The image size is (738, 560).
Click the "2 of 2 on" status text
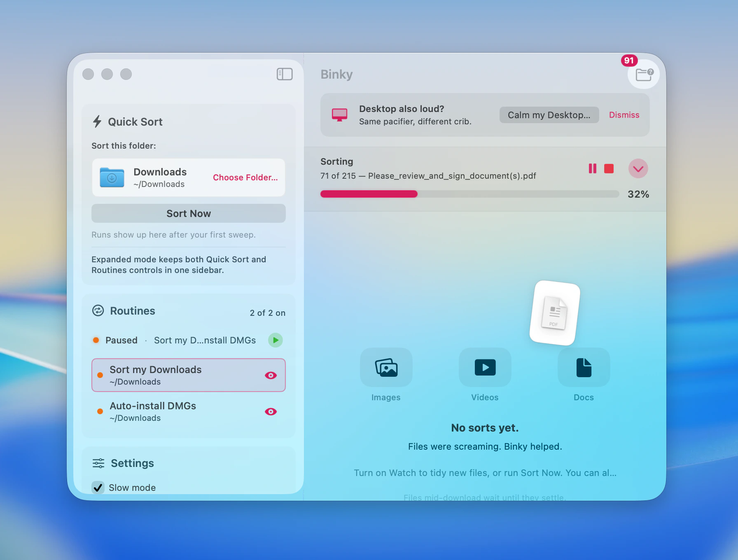(267, 313)
